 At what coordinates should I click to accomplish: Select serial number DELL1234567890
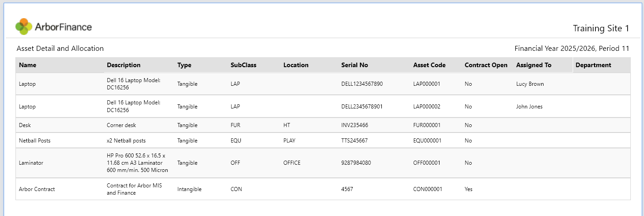coord(362,84)
